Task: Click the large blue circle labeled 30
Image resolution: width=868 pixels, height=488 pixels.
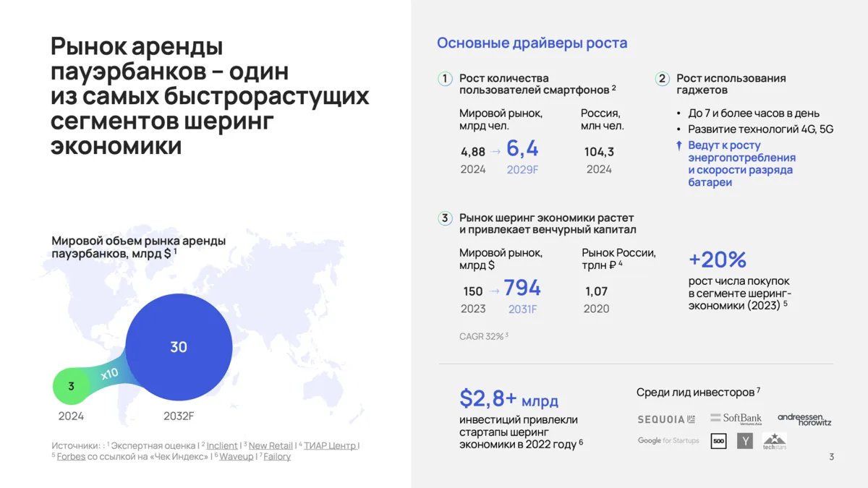Action: coord(179,347)
